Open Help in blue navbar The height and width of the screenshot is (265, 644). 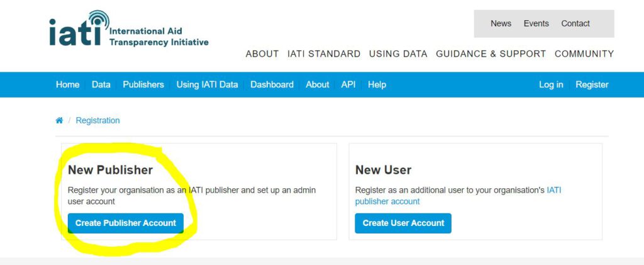[377, 84]
